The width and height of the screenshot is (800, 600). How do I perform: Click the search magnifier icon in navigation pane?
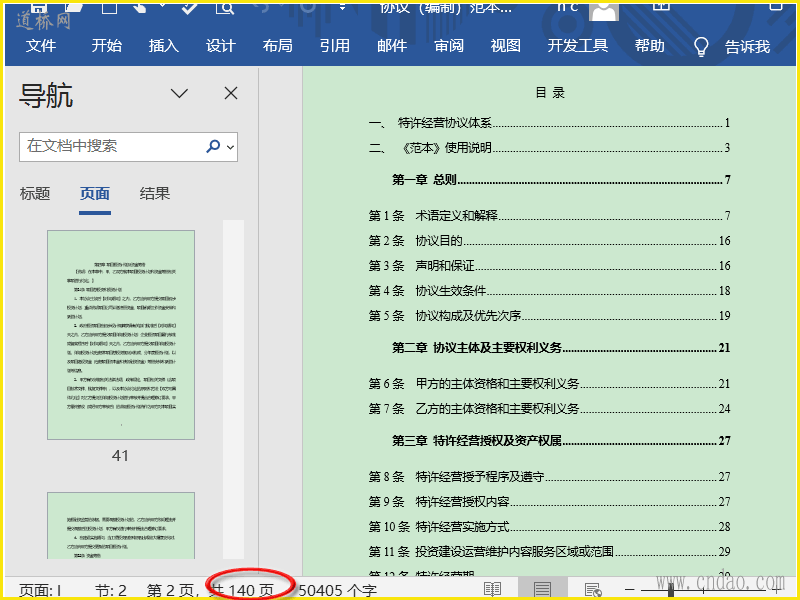tap(213, 146)
